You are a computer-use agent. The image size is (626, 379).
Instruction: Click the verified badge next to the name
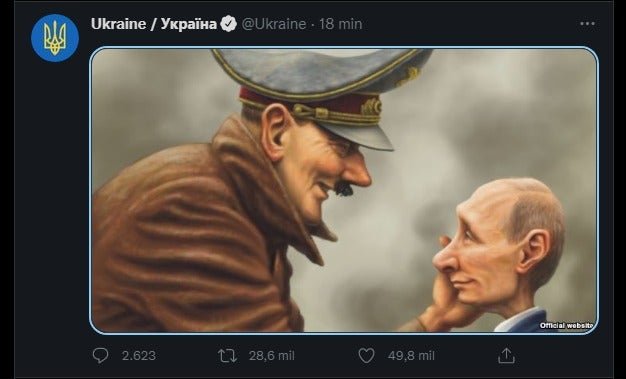click(228, 24)
